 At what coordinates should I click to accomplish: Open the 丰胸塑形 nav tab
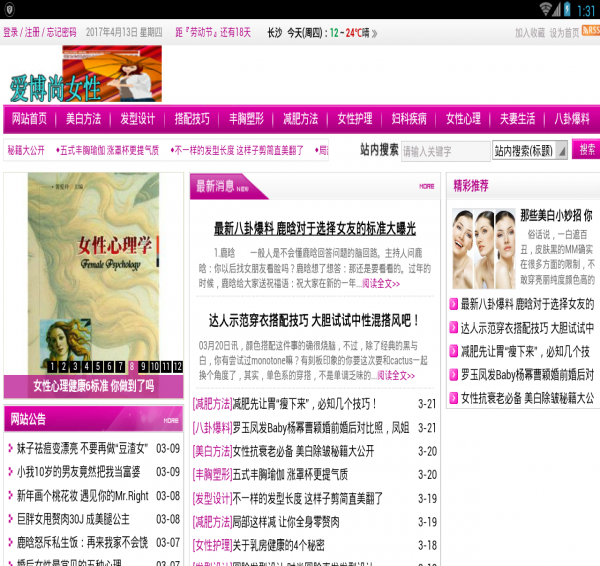[x=246, y=119]
